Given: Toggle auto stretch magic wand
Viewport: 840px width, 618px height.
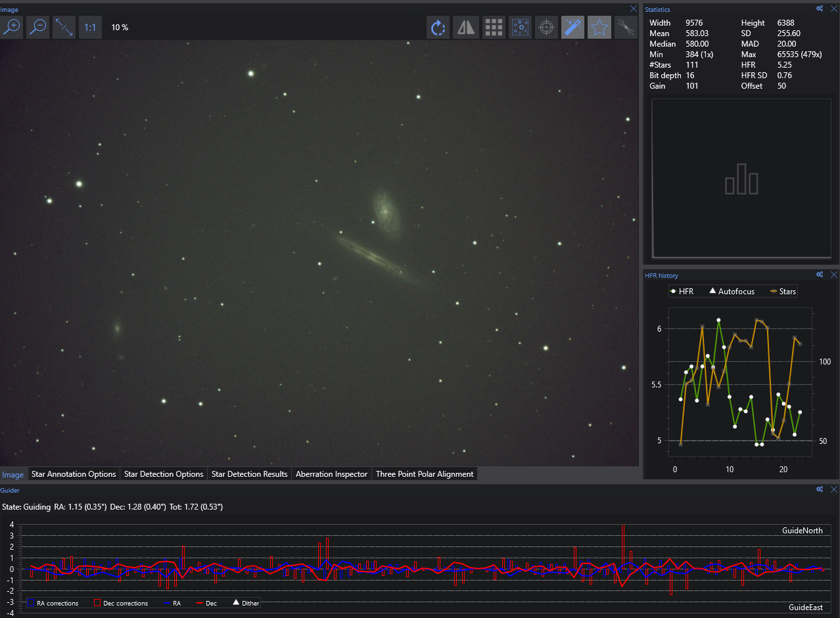Looking at the screenshot, I should 572,28.
